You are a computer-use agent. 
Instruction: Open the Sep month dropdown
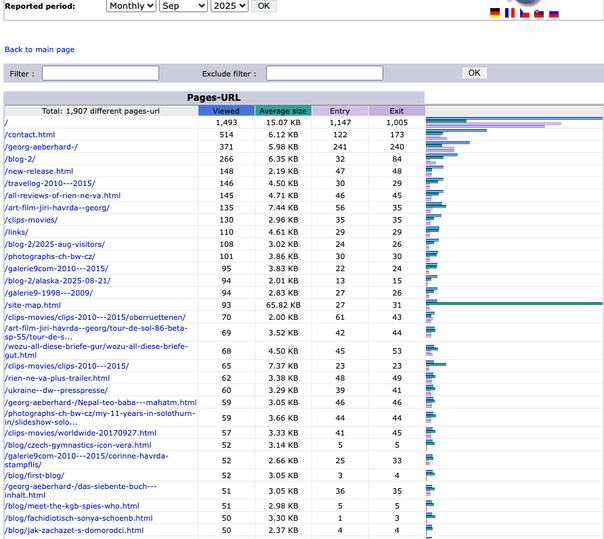click(183, 6)
